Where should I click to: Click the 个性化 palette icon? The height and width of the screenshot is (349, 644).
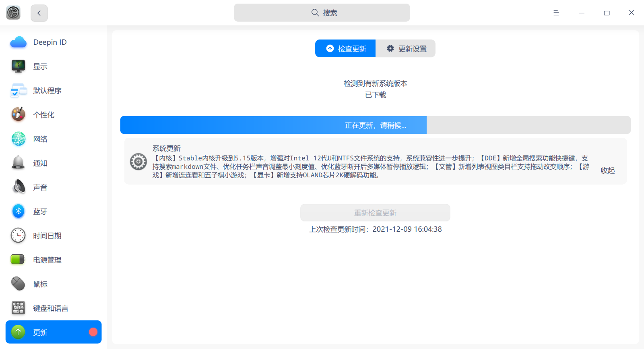[x=18, y=115]
